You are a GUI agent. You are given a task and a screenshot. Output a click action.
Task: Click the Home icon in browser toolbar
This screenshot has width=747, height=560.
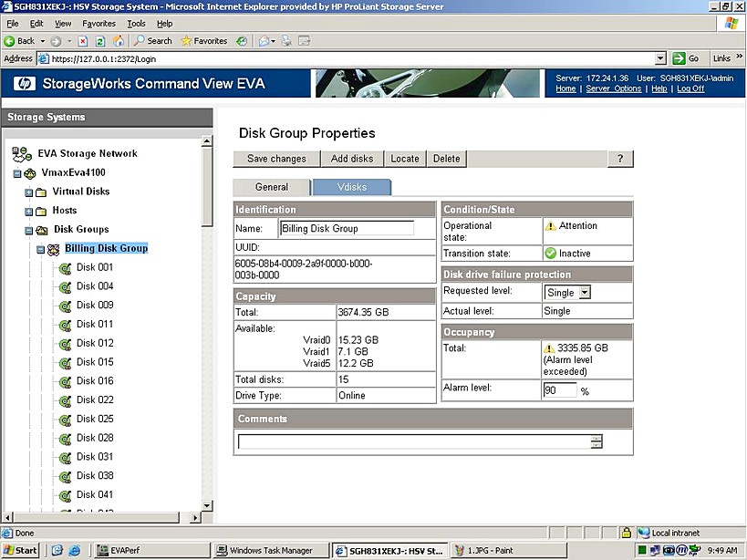pyautogui.click(x=119, y=41)
